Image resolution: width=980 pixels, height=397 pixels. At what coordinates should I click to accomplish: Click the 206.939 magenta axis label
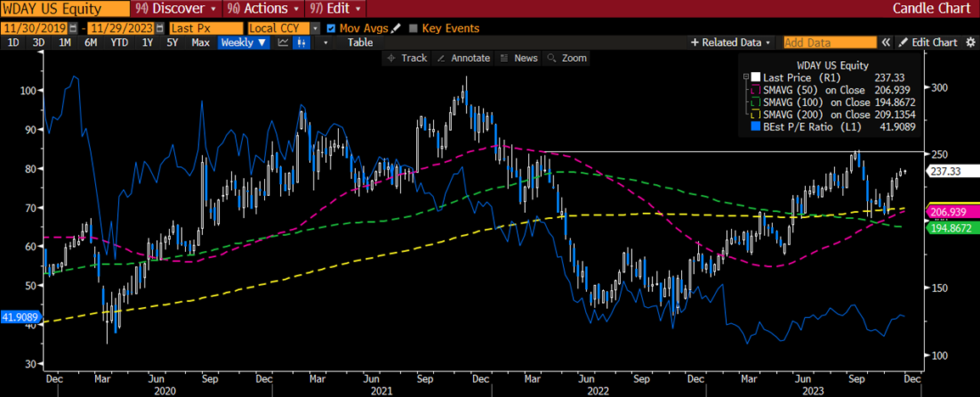951,211
